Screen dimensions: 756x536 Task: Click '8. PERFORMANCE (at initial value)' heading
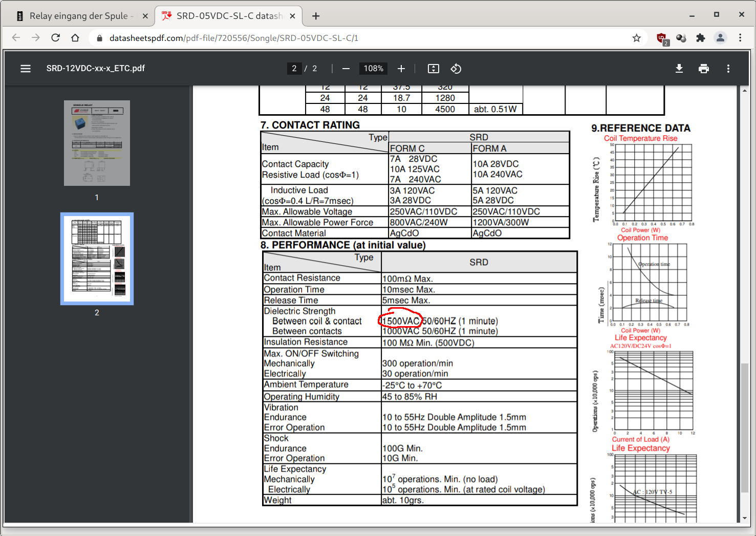tap(343, 245)
